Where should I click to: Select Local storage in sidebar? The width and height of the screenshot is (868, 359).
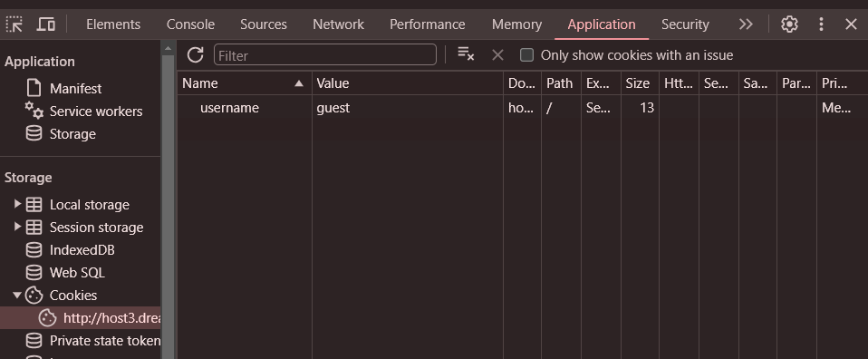click(89, 205)
